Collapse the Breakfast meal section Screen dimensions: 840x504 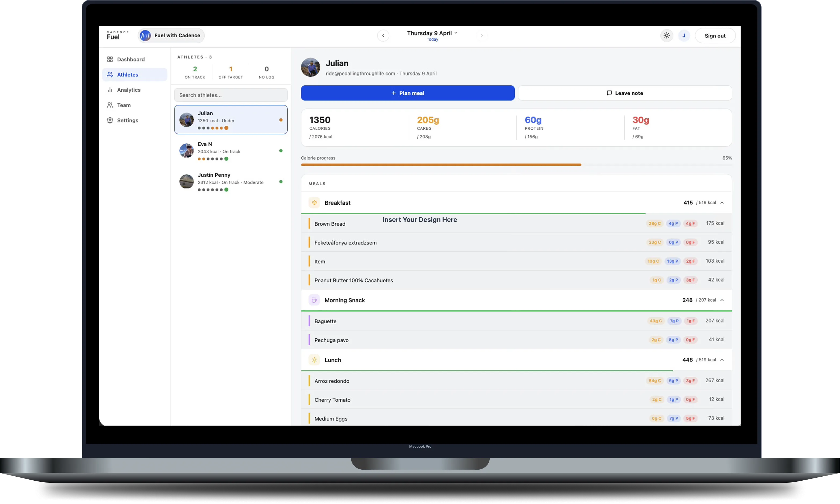coord(722,202)
